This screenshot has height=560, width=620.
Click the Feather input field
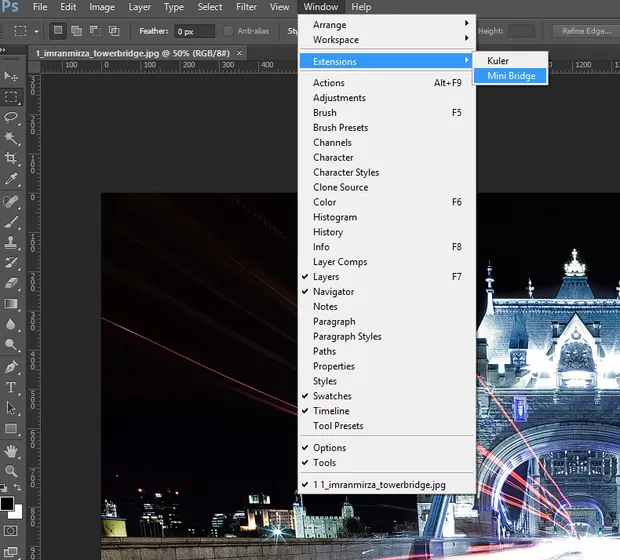[x=193, y=31]
